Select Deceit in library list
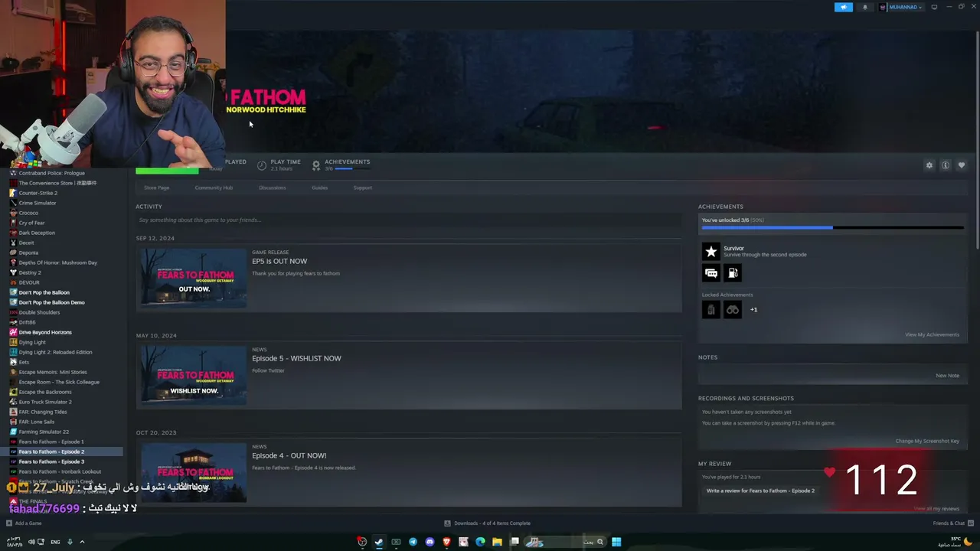This screenshot has height=551, width=980. coord(26,243)
